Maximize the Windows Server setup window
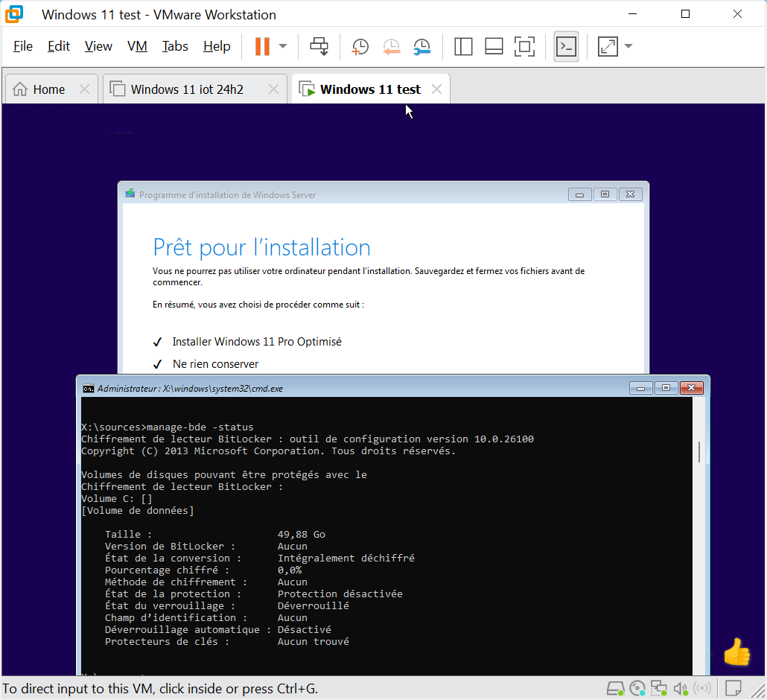The height and width of the screenshot is (700, 767). [605, 194]
